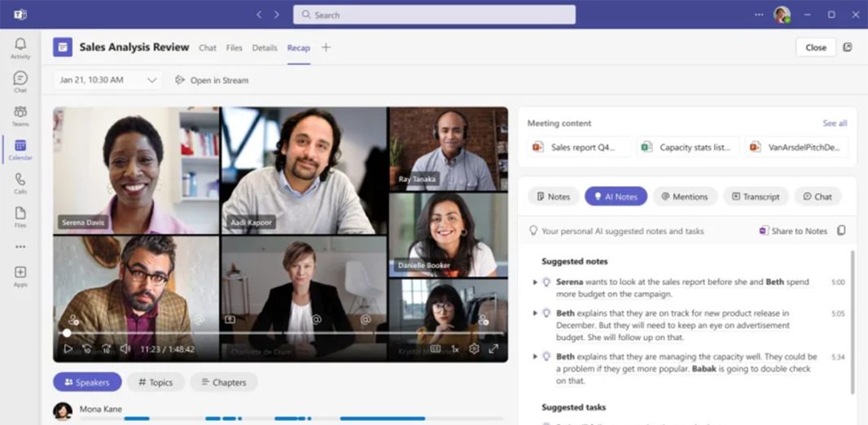Viewport: 868px width, 425px height.
Task: Open Files in the left sidebar
Action: point(20,217)
